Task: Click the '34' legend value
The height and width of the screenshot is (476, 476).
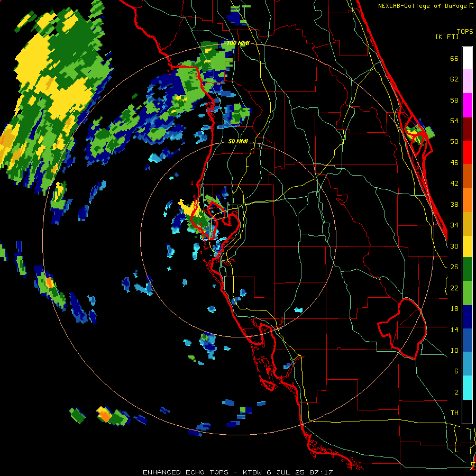Action: coord(454,225)
